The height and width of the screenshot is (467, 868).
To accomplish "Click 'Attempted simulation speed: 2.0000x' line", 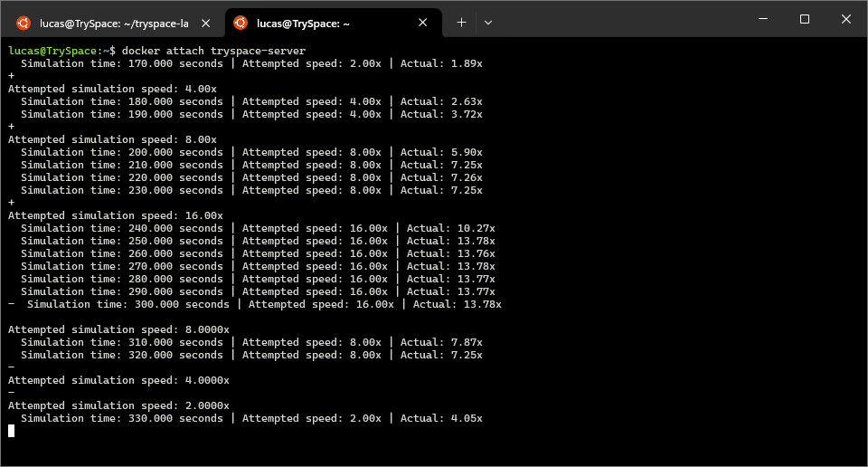I will click(x=118, y=405).
